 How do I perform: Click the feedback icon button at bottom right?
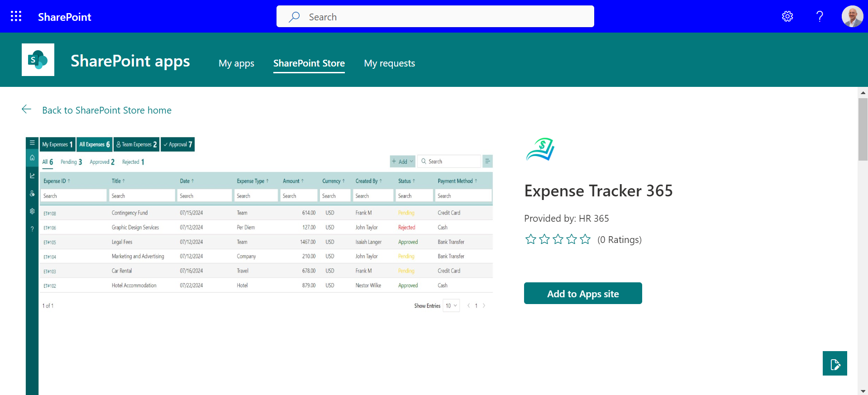pos(835,363)
